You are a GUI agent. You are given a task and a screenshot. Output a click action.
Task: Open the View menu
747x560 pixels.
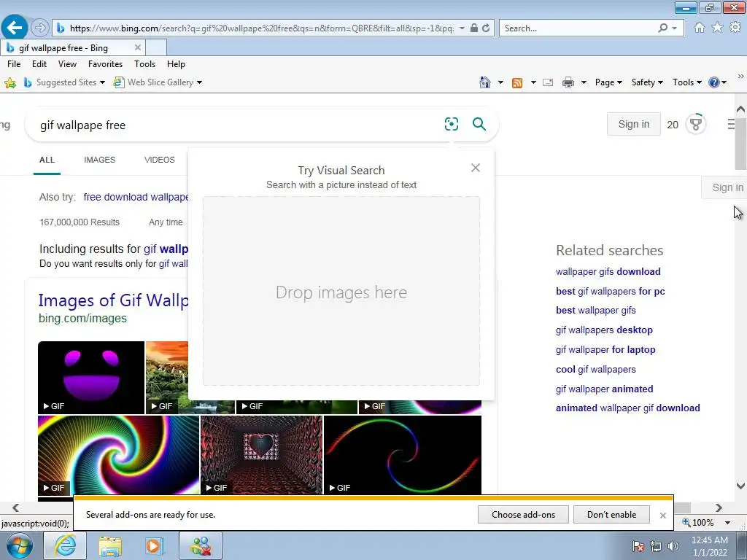(67, 64)
